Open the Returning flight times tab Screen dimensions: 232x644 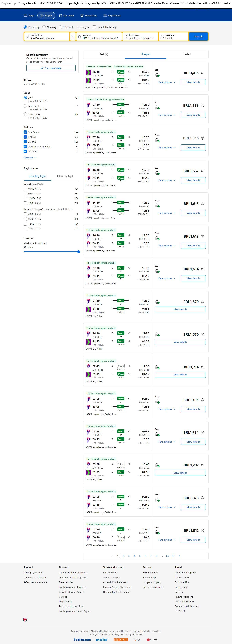tap(65, 176)
